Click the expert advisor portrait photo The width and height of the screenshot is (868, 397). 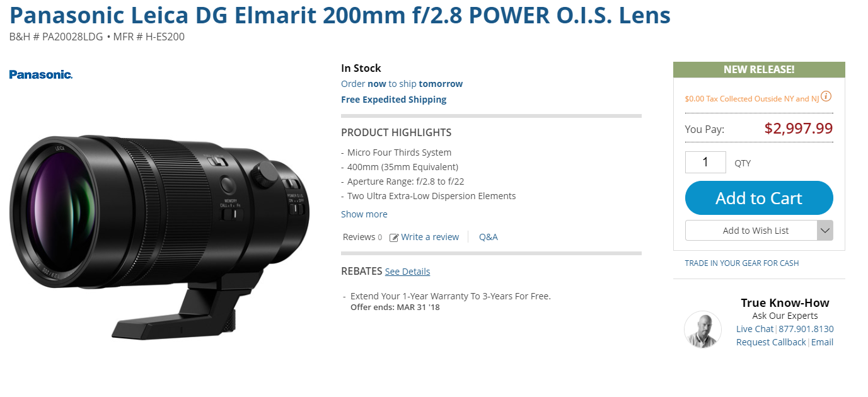(x=703, y=330)
